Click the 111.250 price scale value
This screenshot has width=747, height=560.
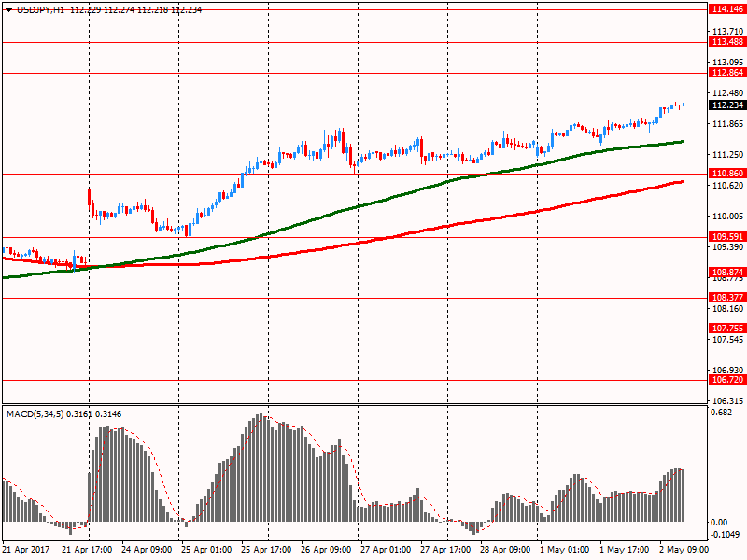(727, 155)
